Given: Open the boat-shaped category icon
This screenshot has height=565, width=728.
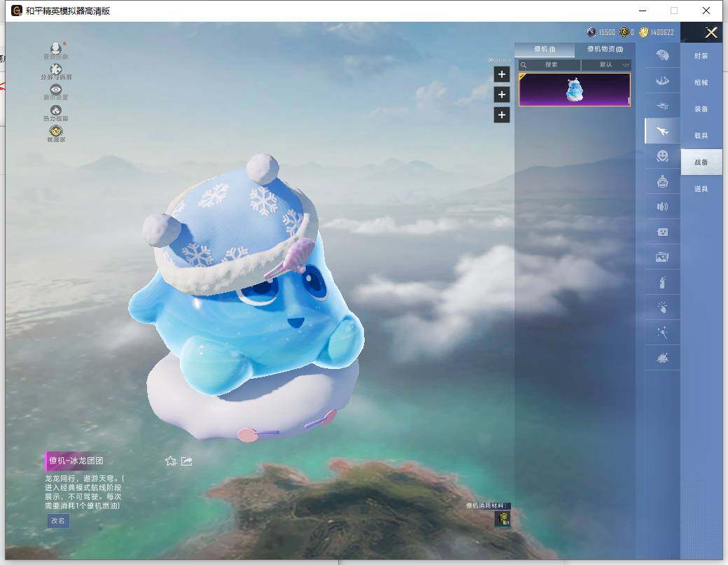Looking at the screenshot, I should click(662, 81).
